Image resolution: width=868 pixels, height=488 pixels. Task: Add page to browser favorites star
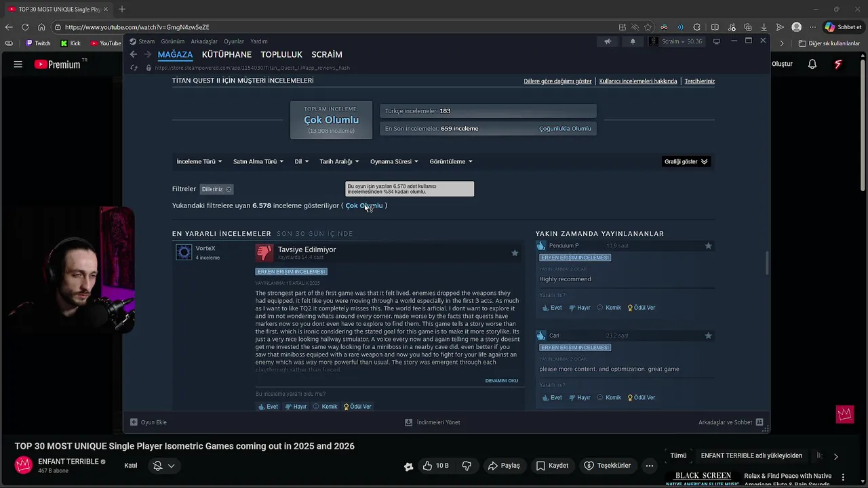click(648, 27)
